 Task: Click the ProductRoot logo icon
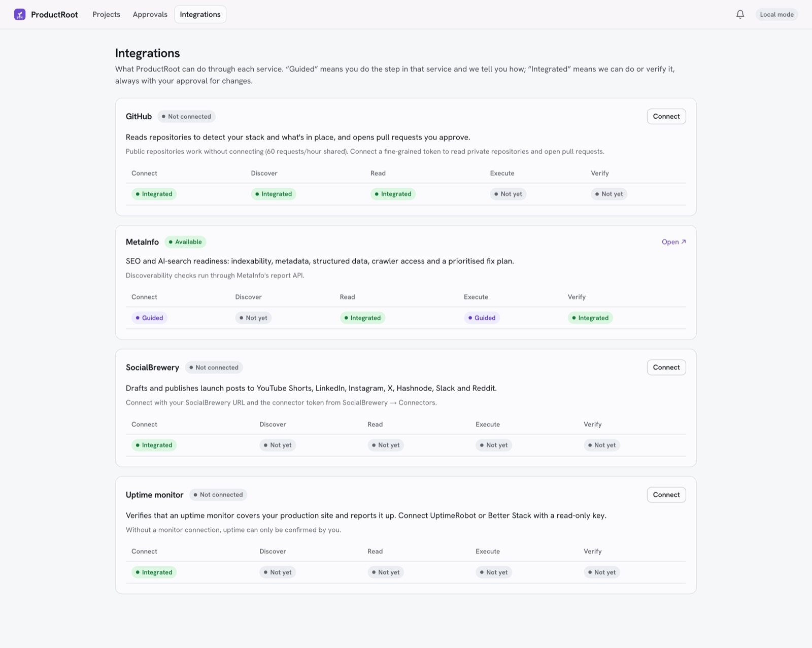[x=20, y=14]
